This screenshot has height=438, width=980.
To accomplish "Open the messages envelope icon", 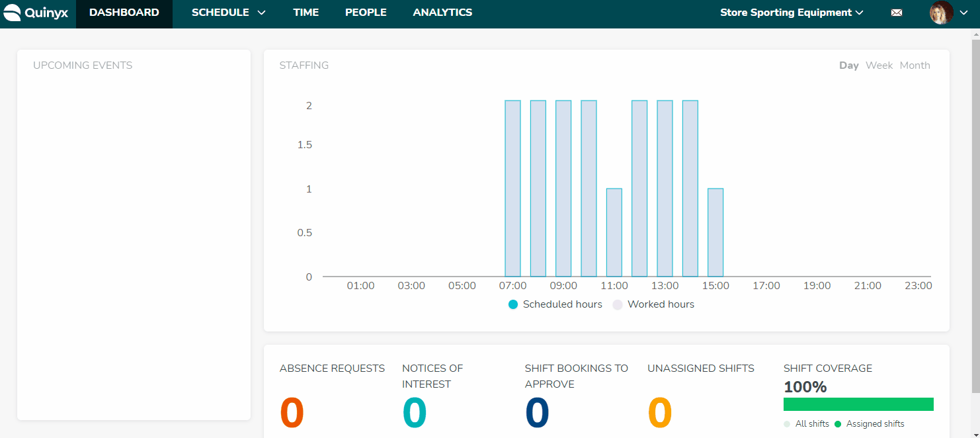I will (896, 13).
